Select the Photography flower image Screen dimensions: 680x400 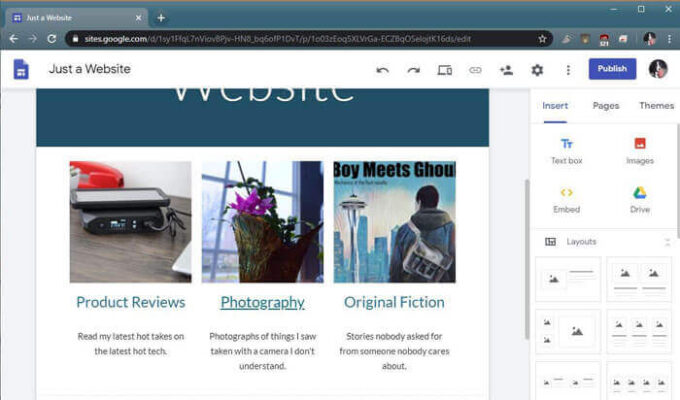point(262,222)
